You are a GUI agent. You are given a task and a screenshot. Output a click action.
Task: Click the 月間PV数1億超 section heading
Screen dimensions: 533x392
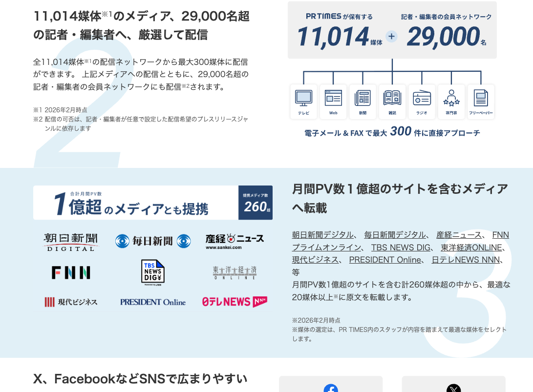click(x=401, y=198)
